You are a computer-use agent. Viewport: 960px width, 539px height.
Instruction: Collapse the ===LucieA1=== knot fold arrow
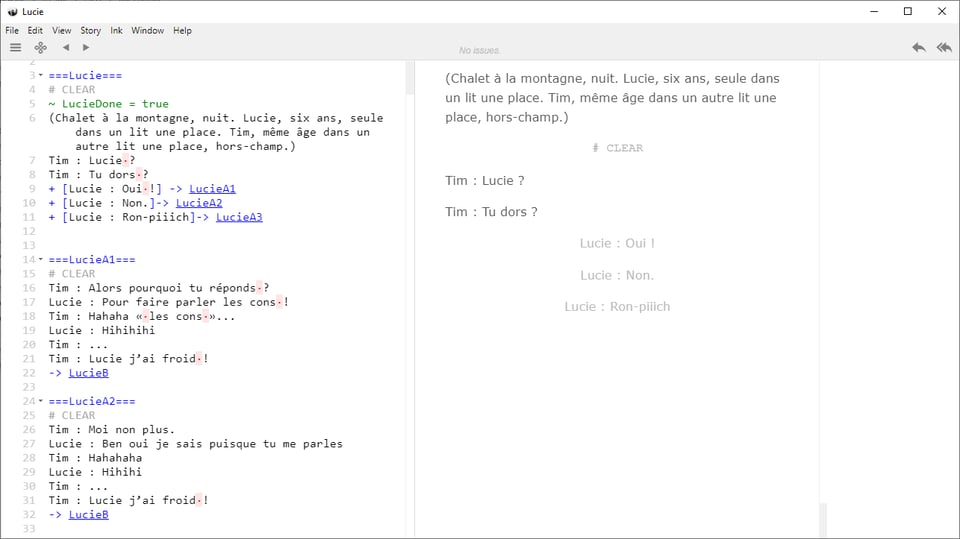point(41,260)
